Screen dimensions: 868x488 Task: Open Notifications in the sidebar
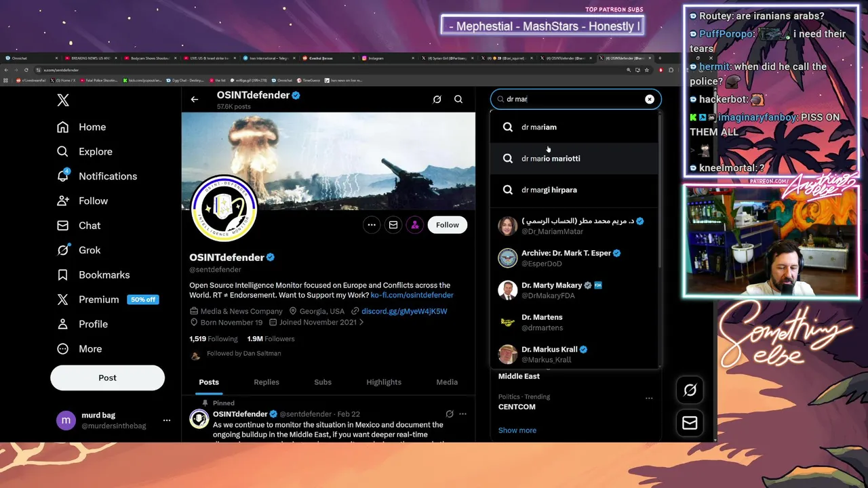[x=97, y=176]
